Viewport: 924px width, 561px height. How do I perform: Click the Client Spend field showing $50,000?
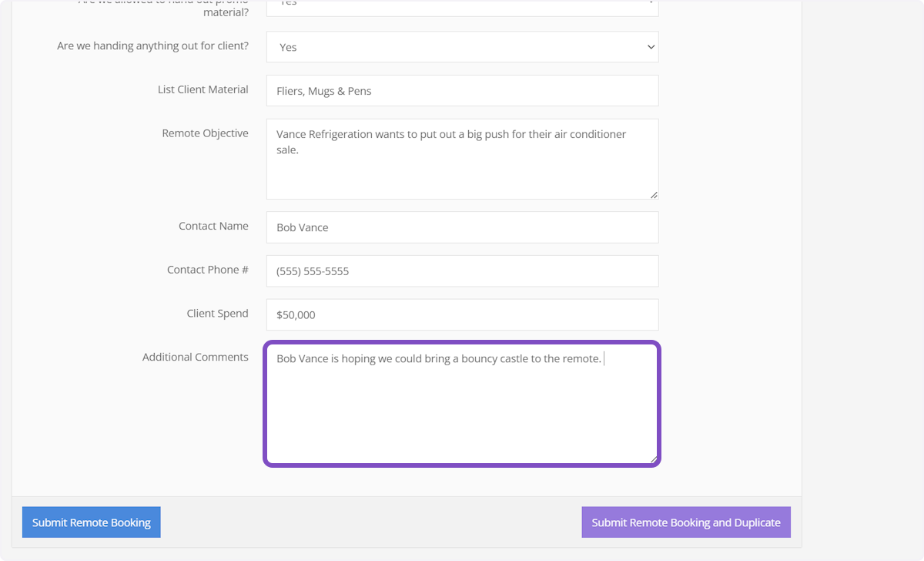[462, 314]
